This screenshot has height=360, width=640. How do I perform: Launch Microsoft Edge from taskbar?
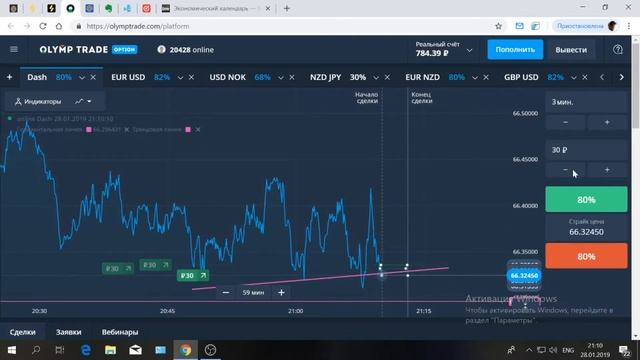tap(86, 350)
